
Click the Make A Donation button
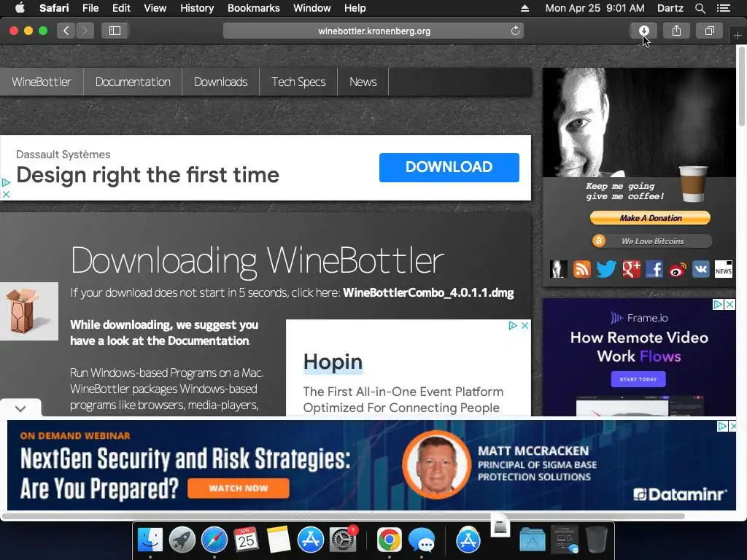click(650, 217)
